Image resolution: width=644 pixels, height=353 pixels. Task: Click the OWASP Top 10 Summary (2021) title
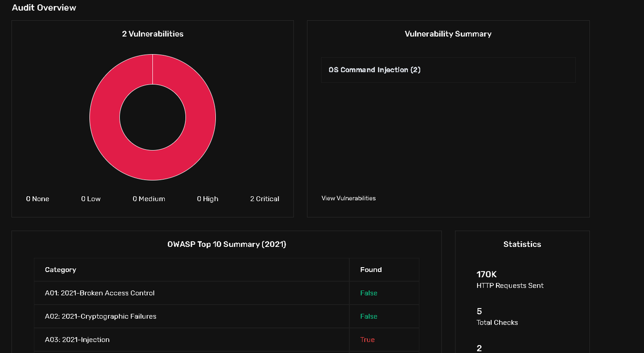226,244
